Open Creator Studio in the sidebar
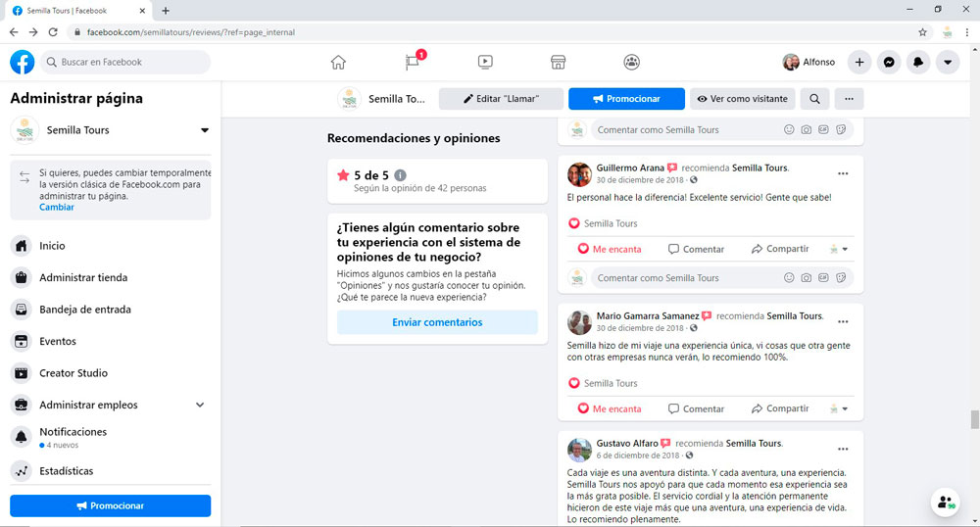980x527 pixels. [x=111, y=373]
